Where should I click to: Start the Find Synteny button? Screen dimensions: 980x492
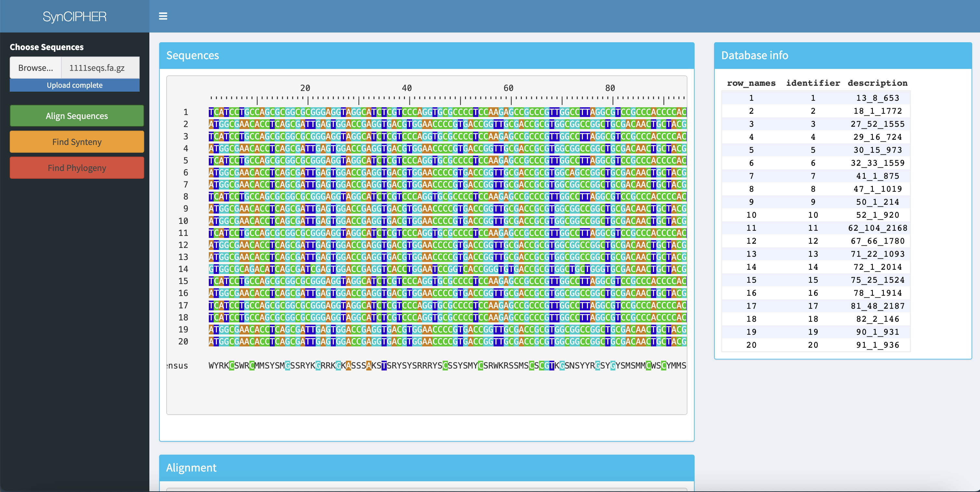pos(77,142)
